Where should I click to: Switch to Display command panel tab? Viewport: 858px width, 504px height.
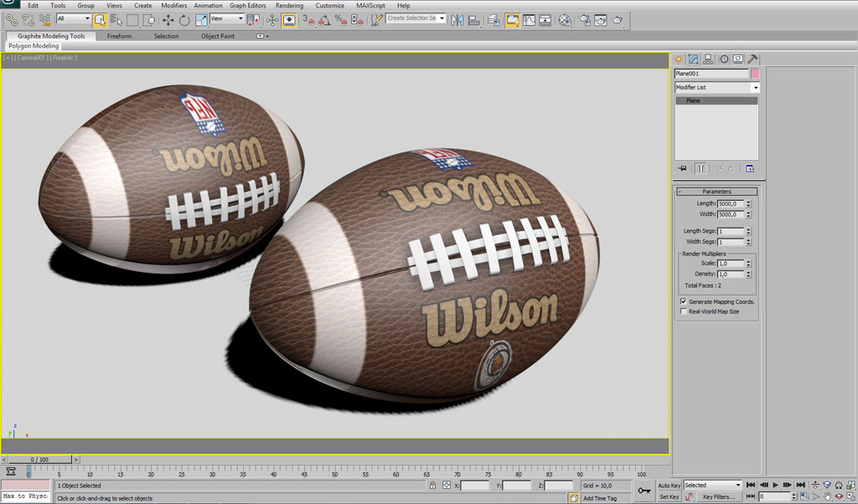click(x=738, y=59)
